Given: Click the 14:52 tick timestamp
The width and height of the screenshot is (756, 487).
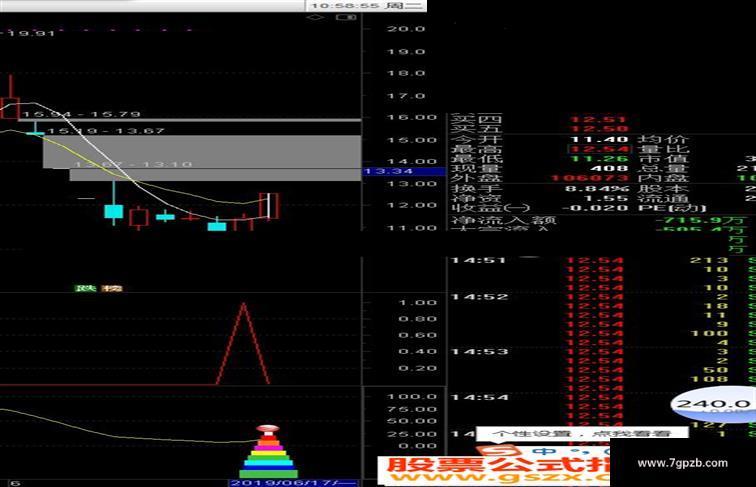Looking at the screenshot, I should point(479,297).
